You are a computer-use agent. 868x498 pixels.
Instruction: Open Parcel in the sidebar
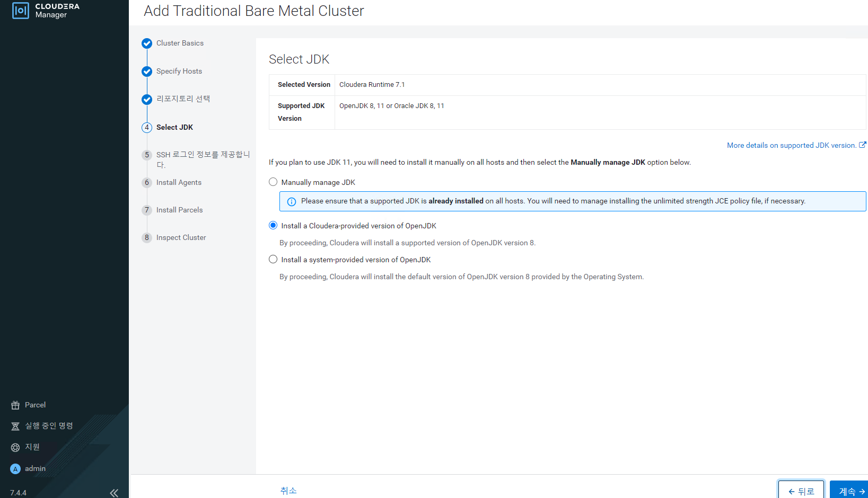pyautogui.click(x=35, y=405)
